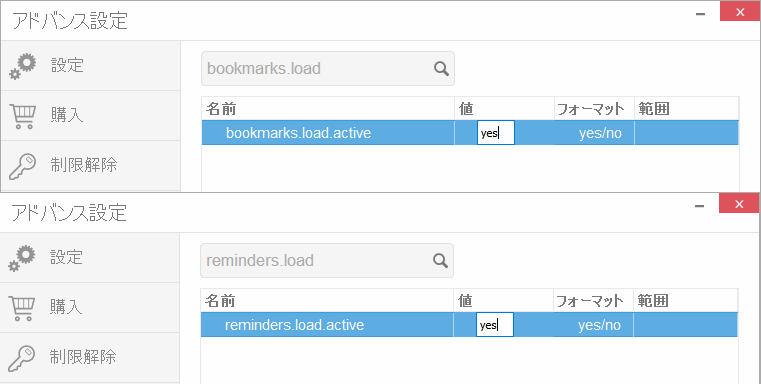
Task: Click the key icon in the upper window
Action: point(22,167)
